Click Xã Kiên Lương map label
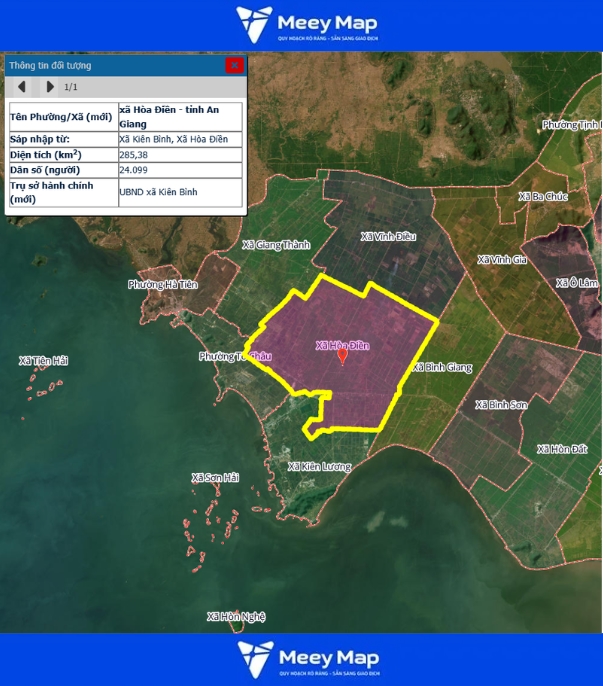 coord(318,467)
